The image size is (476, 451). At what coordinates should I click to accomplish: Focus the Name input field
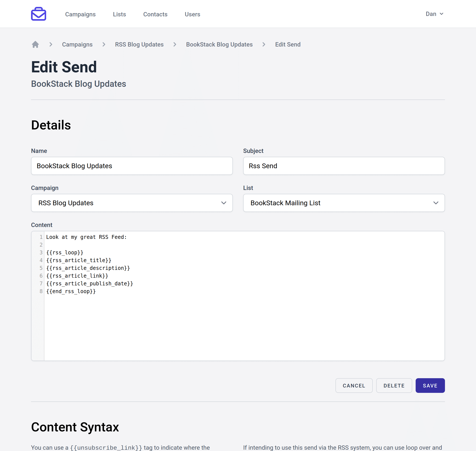pyautogui.click(x=132, y=166)
